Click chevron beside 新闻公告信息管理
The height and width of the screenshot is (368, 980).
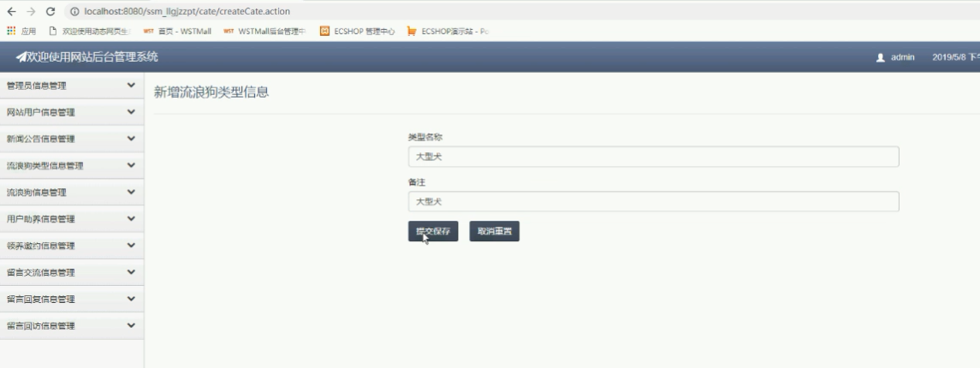(x=131, y=139)
